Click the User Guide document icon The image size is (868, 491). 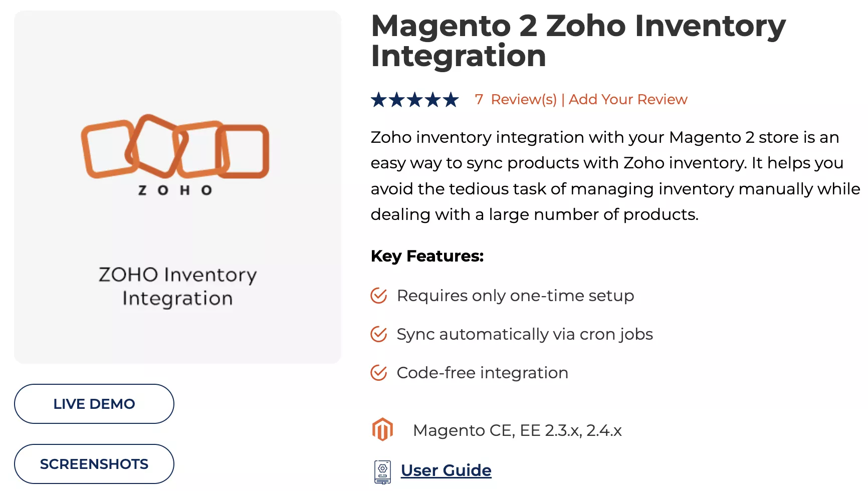click(382, 470)
